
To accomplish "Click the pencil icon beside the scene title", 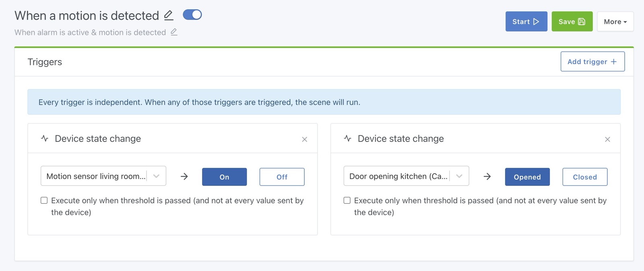I will coord(169,16).
